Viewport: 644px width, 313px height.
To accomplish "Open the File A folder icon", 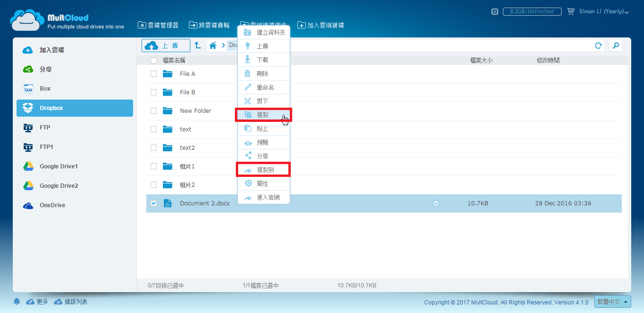I will [x=168, y=74].
